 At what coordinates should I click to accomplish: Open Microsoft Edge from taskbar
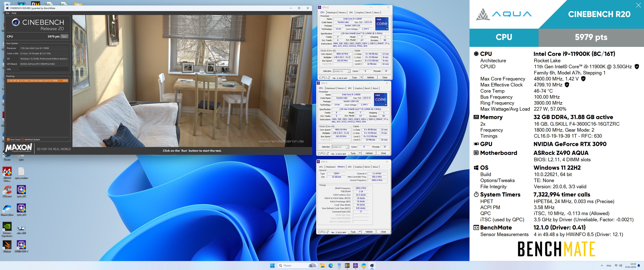click(x=330, y=265)
